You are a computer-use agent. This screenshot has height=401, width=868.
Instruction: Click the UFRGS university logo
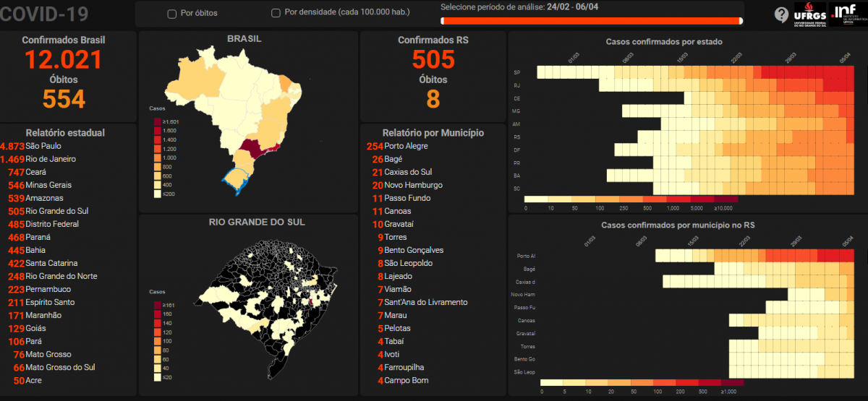(809, 14)
